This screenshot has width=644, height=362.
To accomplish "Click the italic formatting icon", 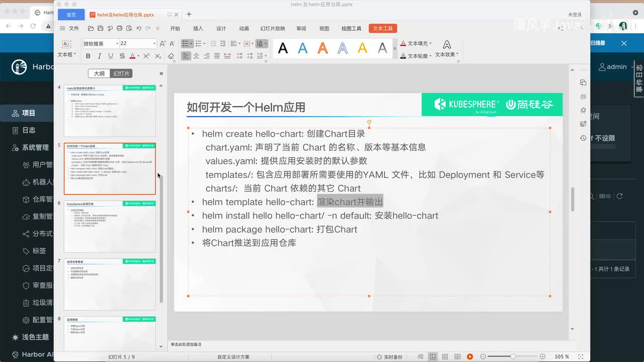I will 100,56.
